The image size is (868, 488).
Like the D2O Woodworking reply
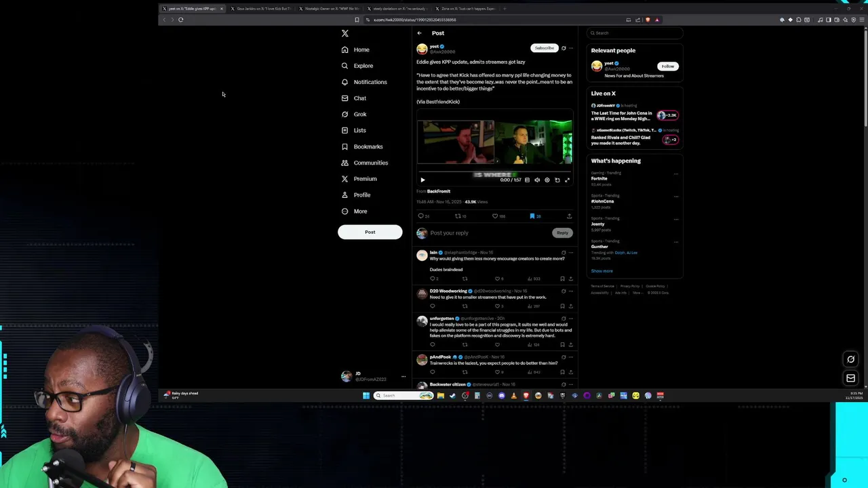coord(497,306)
